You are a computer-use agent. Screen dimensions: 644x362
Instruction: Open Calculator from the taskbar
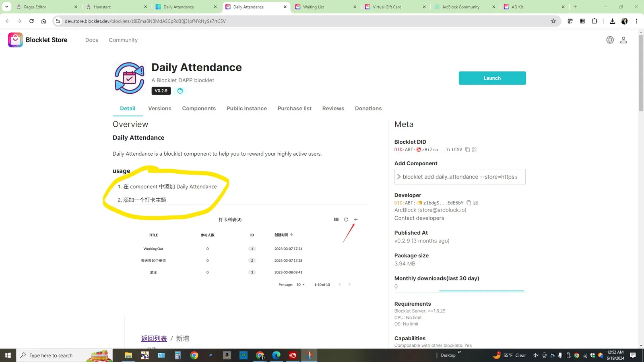pos(178,355)
